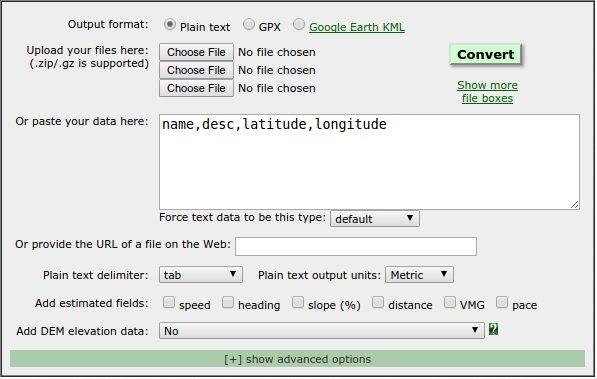Open the Plain text delimiter dropdown

201,275
